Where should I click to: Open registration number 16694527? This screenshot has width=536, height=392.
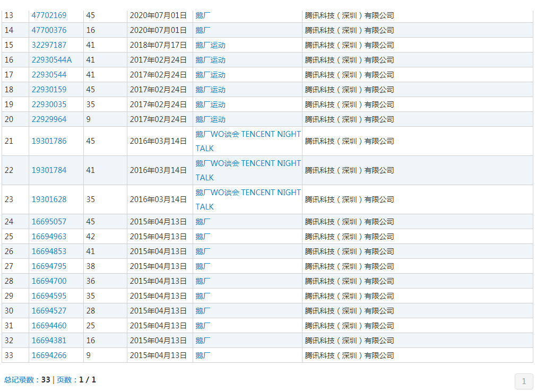point(49,311)
